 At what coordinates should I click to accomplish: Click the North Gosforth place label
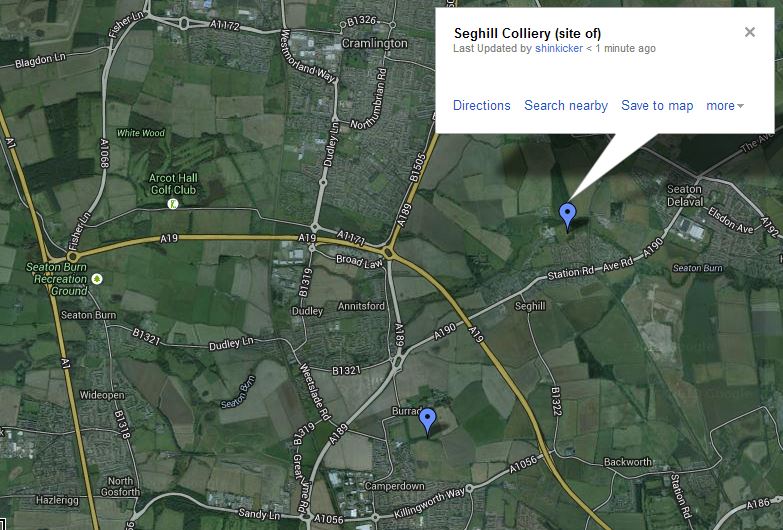click(x=120, y=487)
